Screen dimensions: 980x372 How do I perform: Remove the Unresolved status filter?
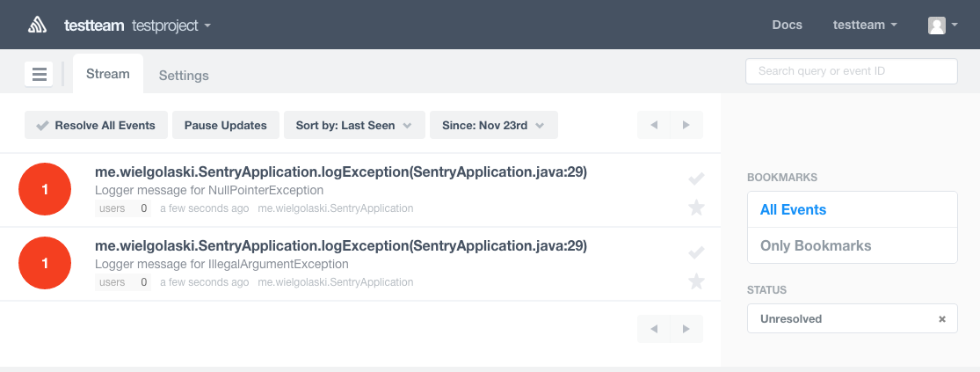coord(942,319)
